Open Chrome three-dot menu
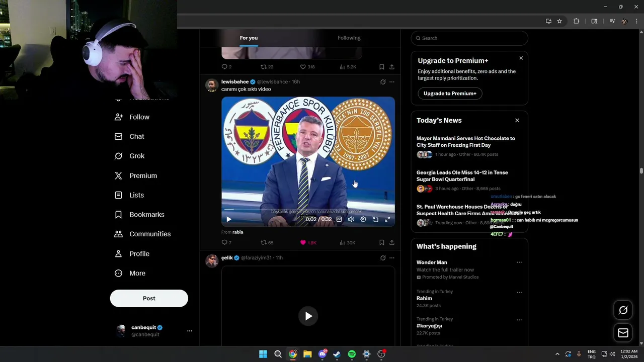This screenshot has height=362, width=644. 637,21
